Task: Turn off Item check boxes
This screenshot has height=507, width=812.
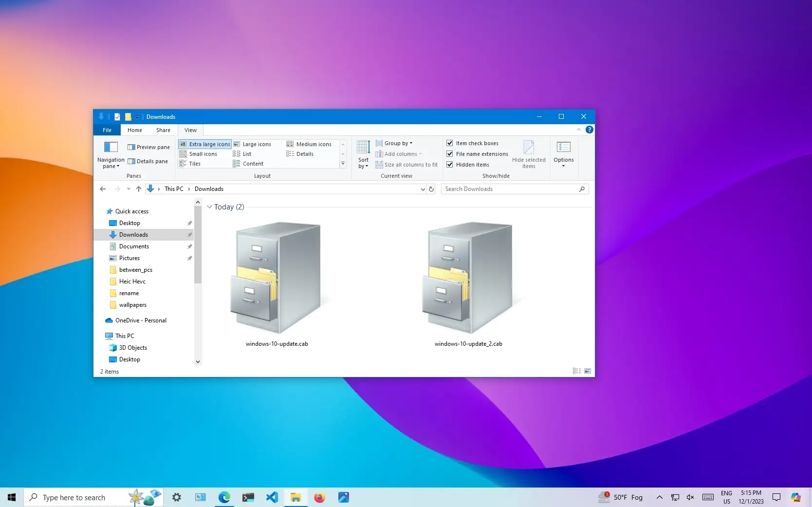Action: pos(449,143)
